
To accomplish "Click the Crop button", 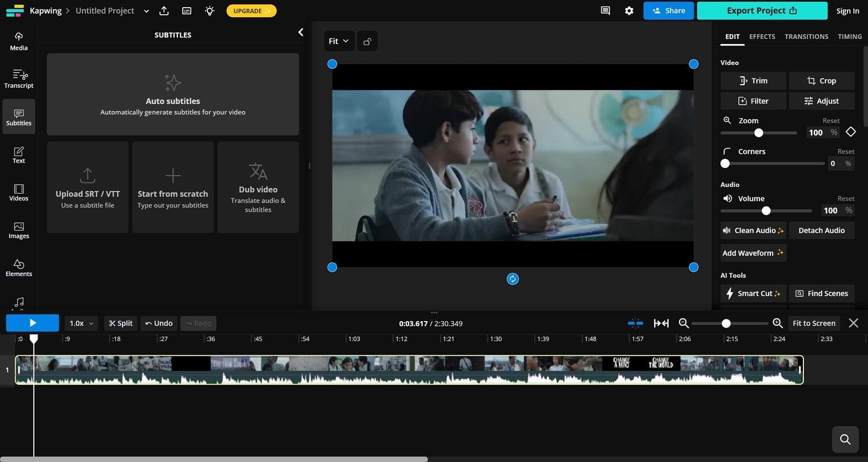I will click(822, 81).
